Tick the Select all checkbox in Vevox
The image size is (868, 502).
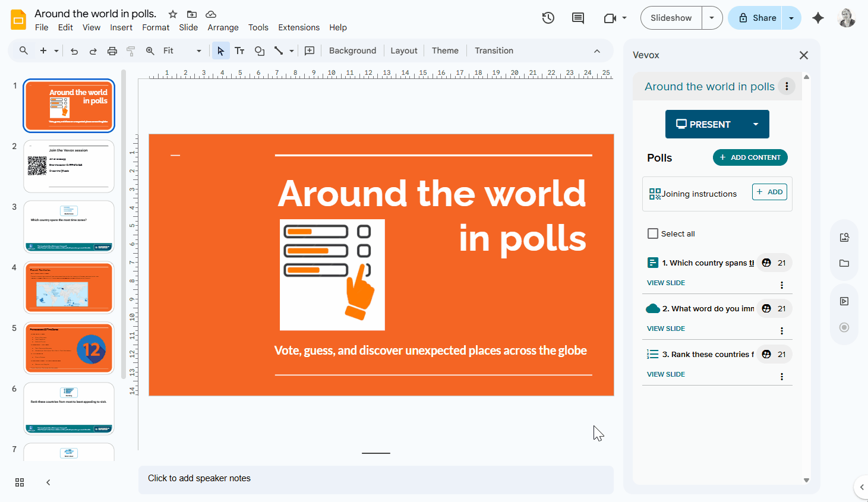(x=653, y=233)
